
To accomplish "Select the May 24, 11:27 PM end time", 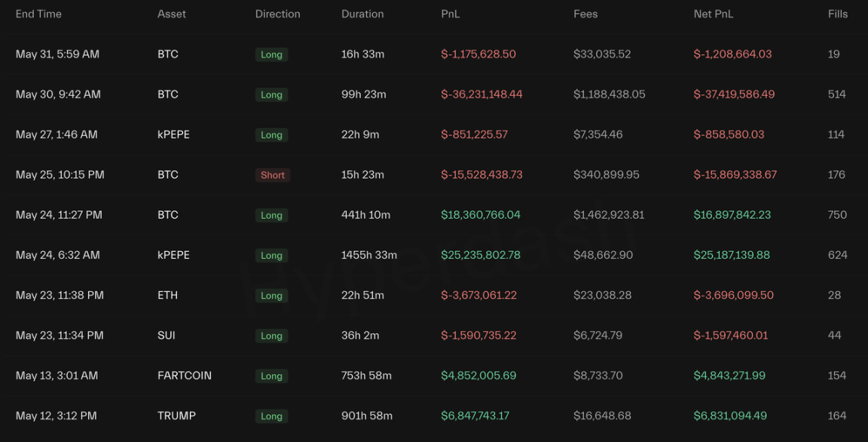I will tap(59, 215).
